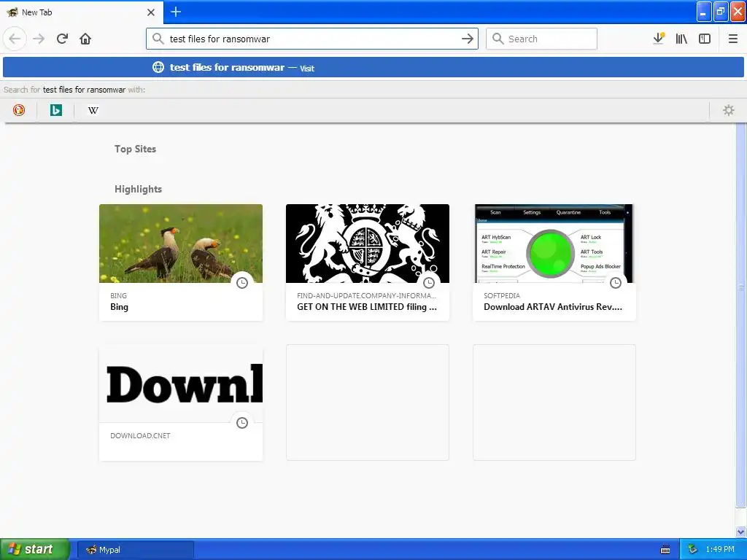Click the page vertical scrollbar
Viewport: 747px width, 560px height.
(x=741, y=314)
